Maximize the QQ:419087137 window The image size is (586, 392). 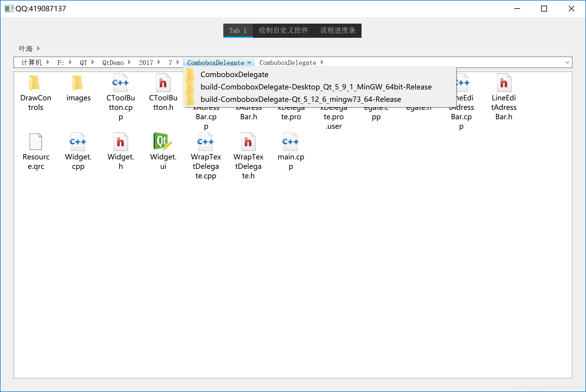pyautogui.click(x=544, y=9)
